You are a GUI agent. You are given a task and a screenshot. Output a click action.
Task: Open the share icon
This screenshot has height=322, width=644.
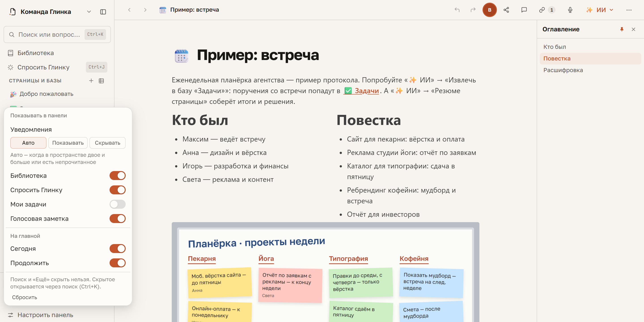[x=506, y=10]
